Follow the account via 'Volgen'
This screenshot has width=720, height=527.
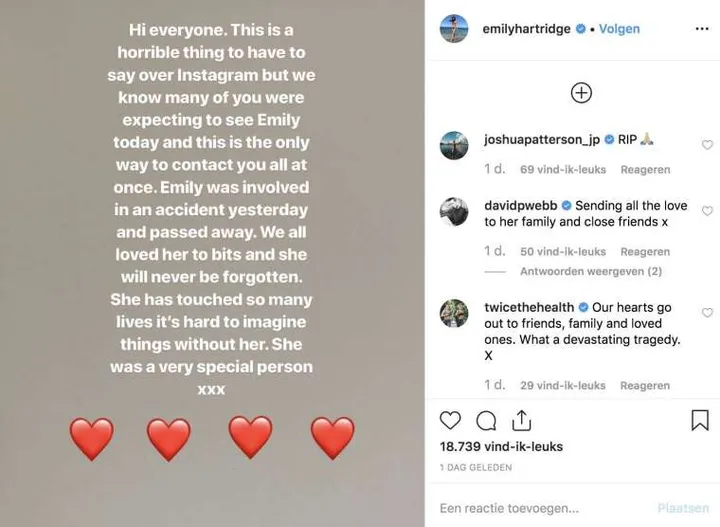click(x=618, y=30)
